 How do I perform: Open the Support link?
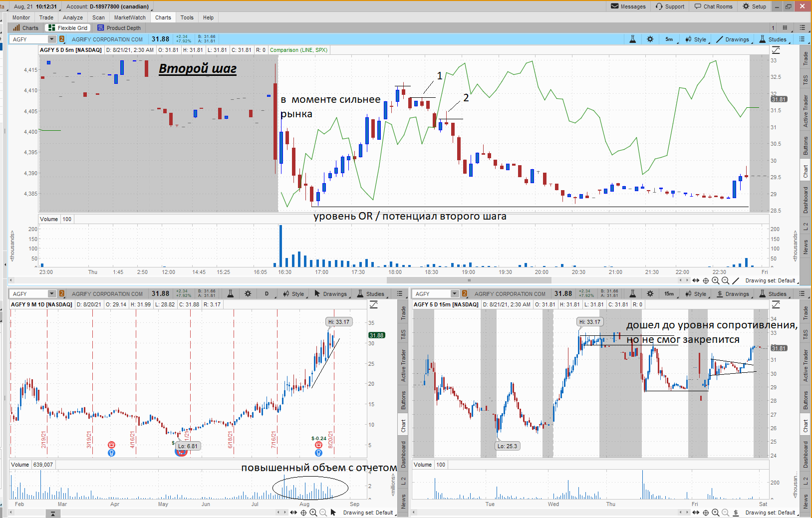pos(670,6)
